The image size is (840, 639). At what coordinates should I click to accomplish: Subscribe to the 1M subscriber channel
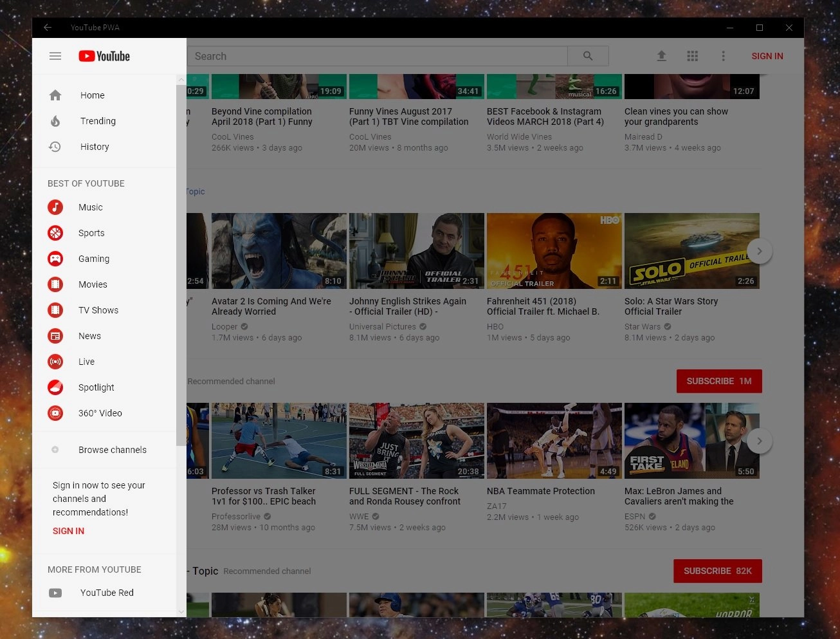[x=719, y=381]
